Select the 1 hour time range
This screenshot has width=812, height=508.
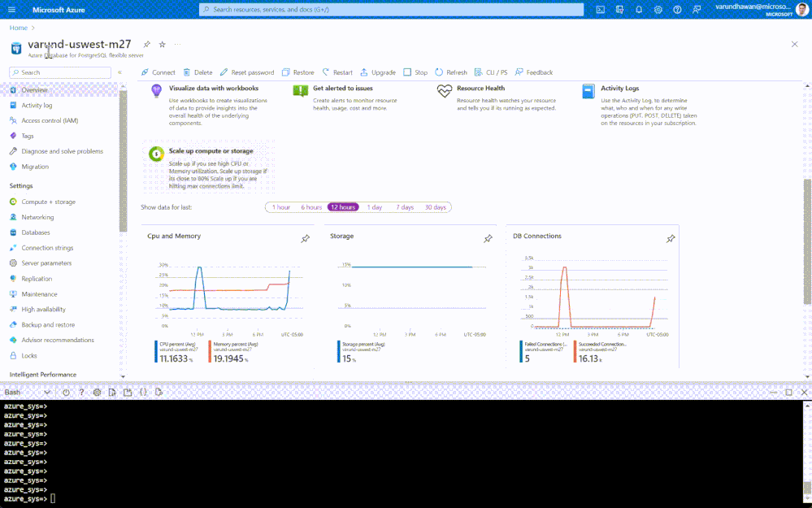coord(281,207)
